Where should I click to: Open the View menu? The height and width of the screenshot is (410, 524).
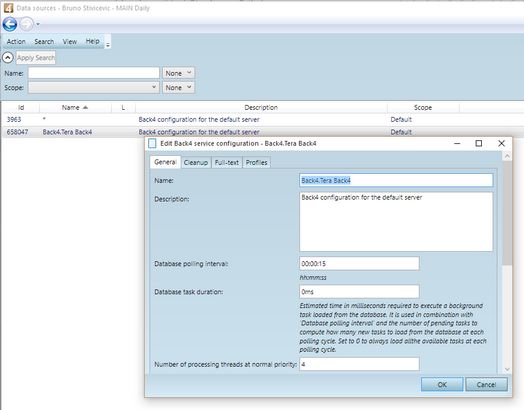pos(70,41)
